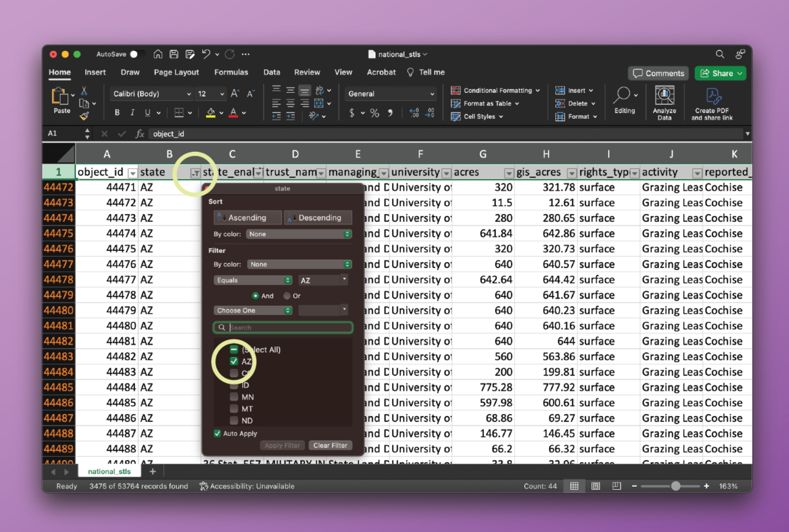Click the Format Painter brush icon

pos(84,116)
